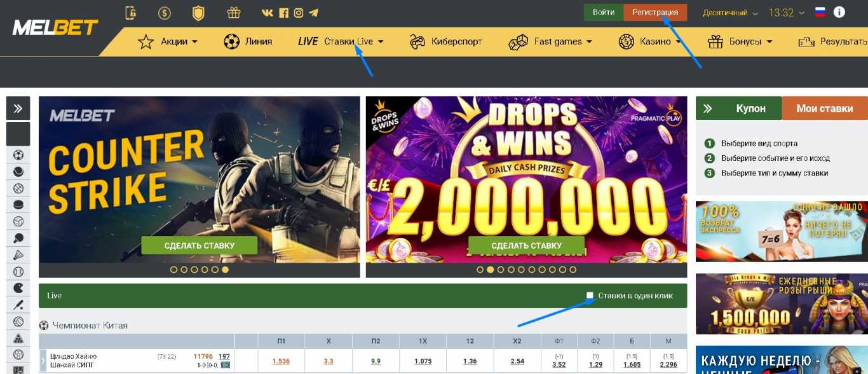Open the mobile app phone icon

click(x=131, y=12)
